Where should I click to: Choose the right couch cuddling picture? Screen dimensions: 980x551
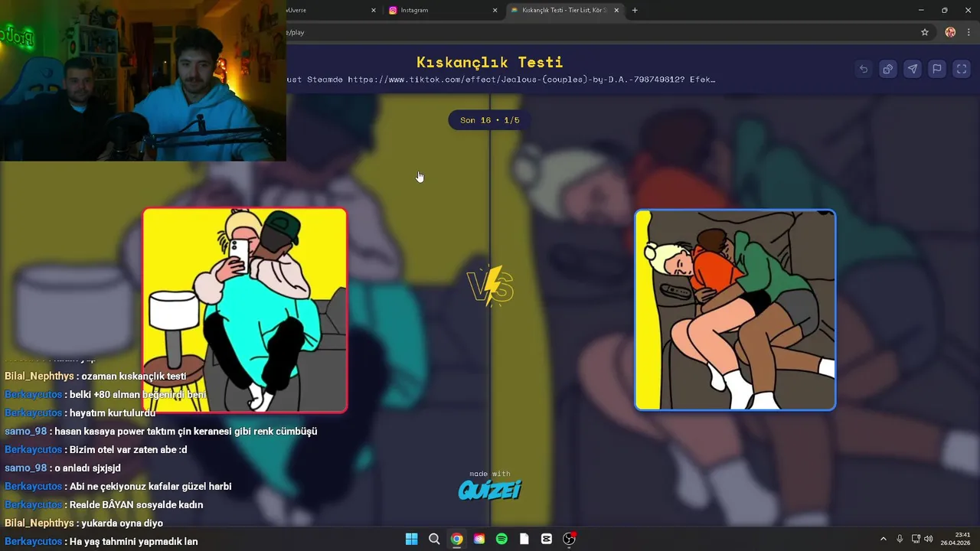[735, 310]
